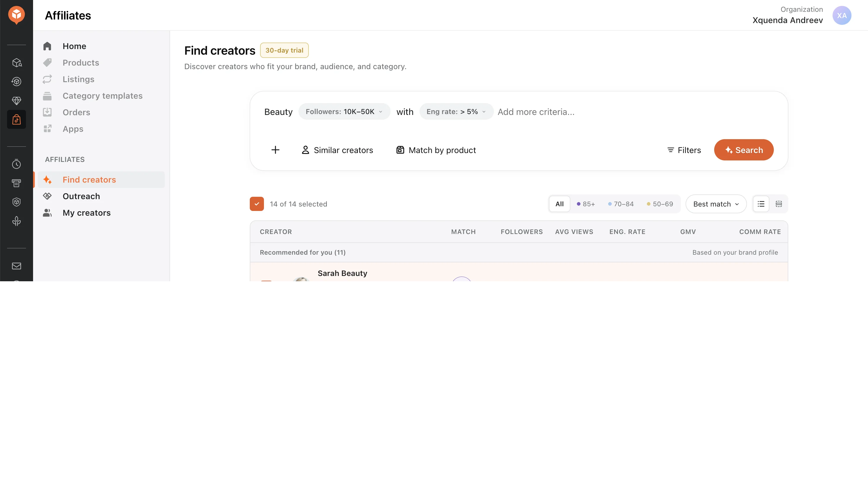Open the diamond icon in the dark rail

click(x=17, y=100)
